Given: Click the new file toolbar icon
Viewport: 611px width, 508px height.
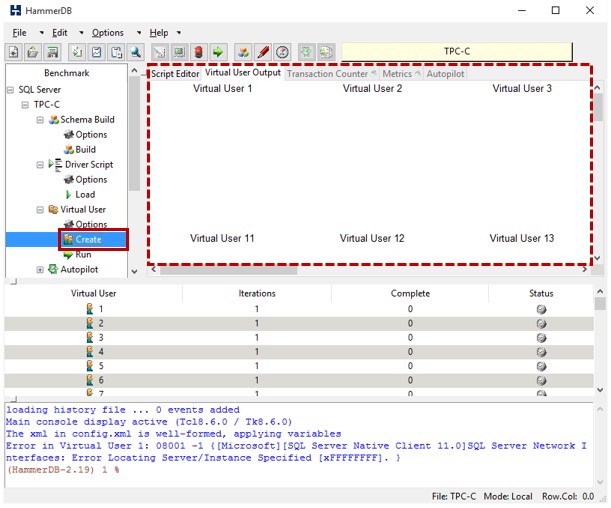Looking at the screenshot, I should pyautogui.click(x=14, y=52).
